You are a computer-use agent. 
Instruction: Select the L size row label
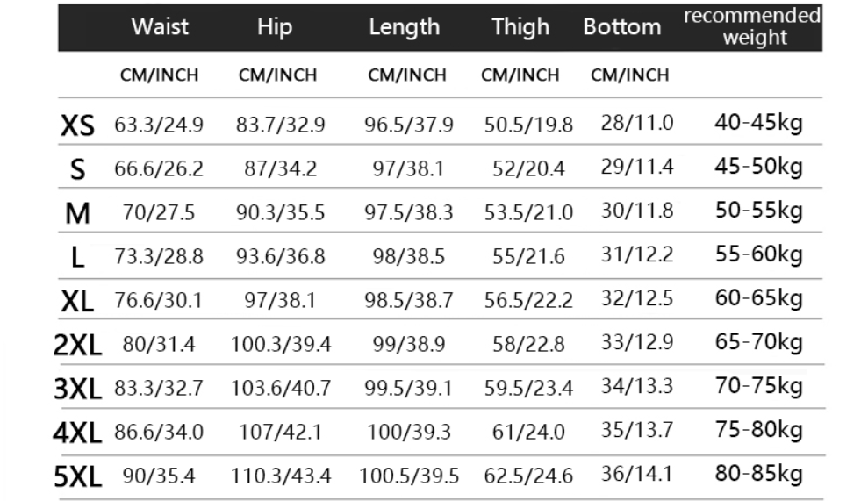point(77,257)
